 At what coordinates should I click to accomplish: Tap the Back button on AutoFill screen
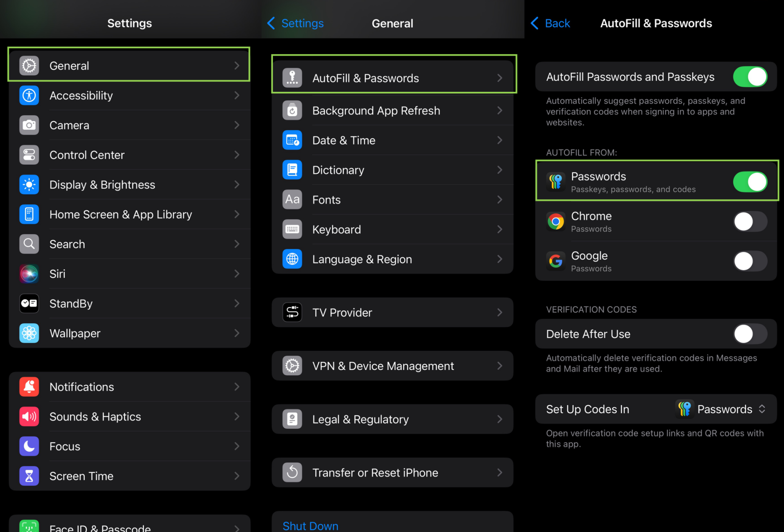[x=550, y=23]
